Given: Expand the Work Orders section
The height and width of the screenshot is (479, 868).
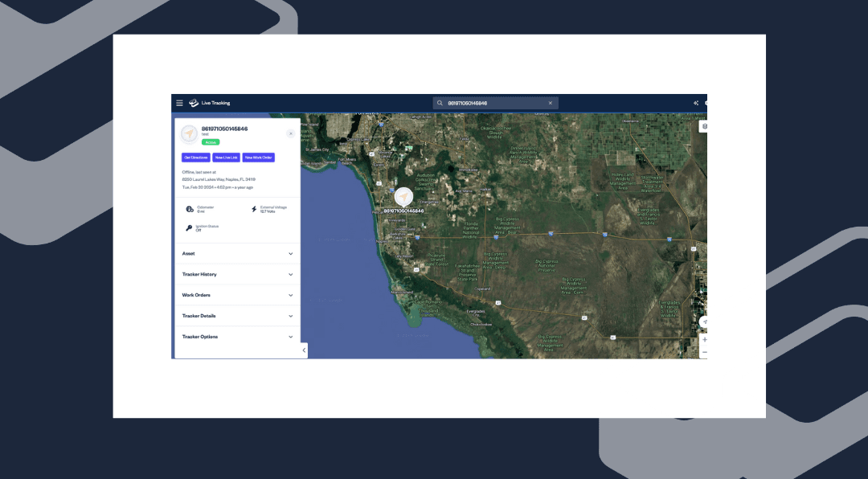Looking at the screenshot, I should [237, 295].
